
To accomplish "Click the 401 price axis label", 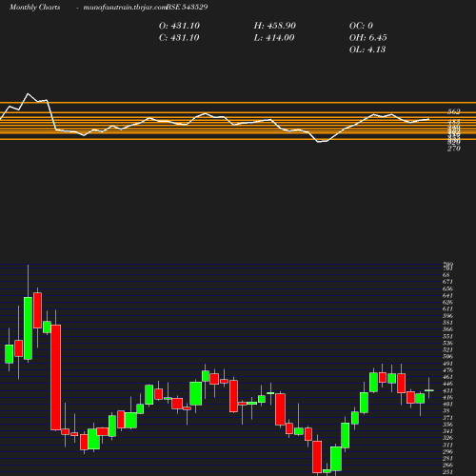I will click(447, 405).
